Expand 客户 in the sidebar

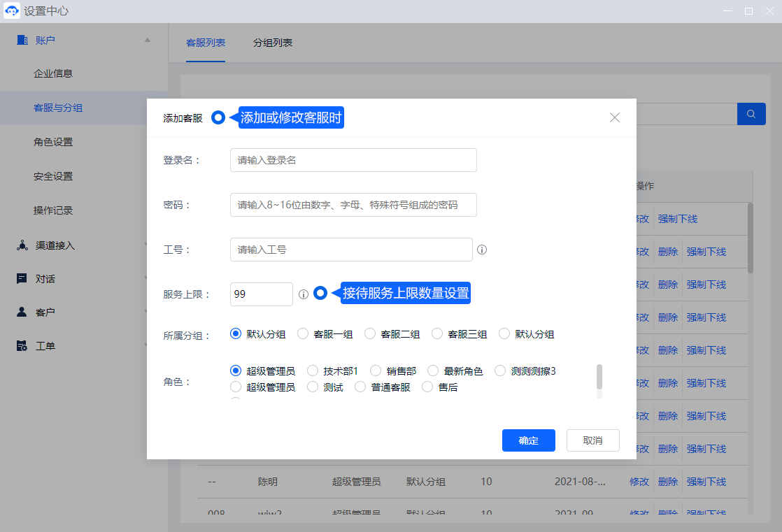(x=45, y=312)
